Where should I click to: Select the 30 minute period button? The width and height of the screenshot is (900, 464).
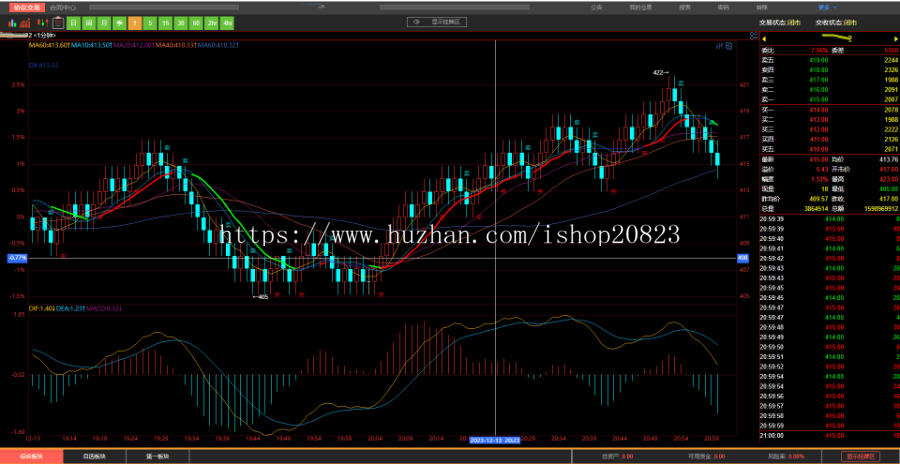click(181, 23)
